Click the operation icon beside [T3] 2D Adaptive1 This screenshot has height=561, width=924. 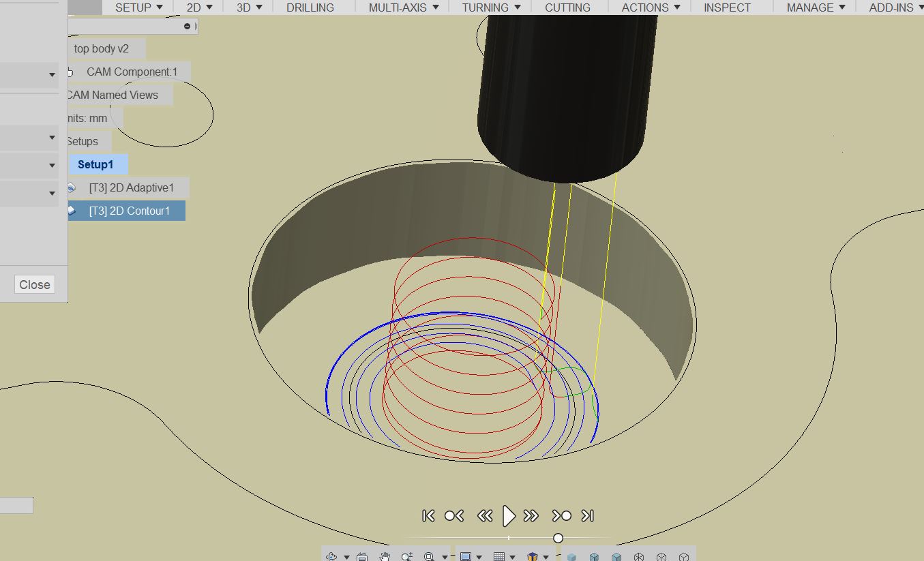click(x=71, y=187)
